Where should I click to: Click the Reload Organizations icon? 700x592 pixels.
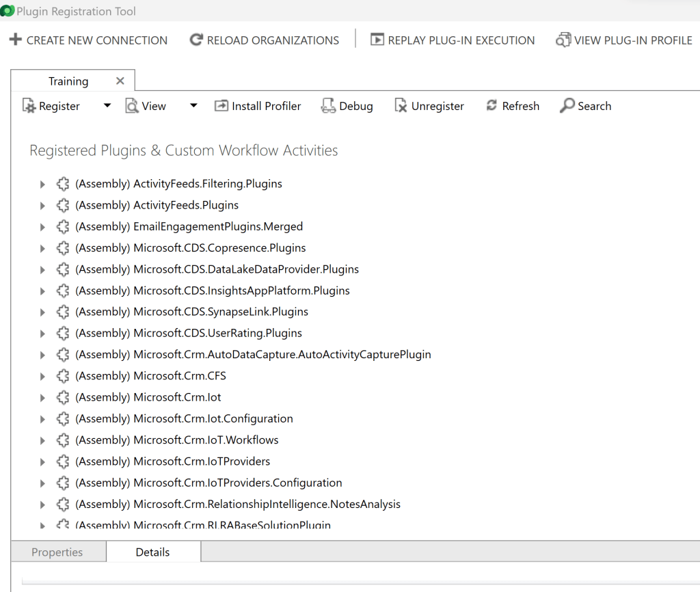[196, 40]
